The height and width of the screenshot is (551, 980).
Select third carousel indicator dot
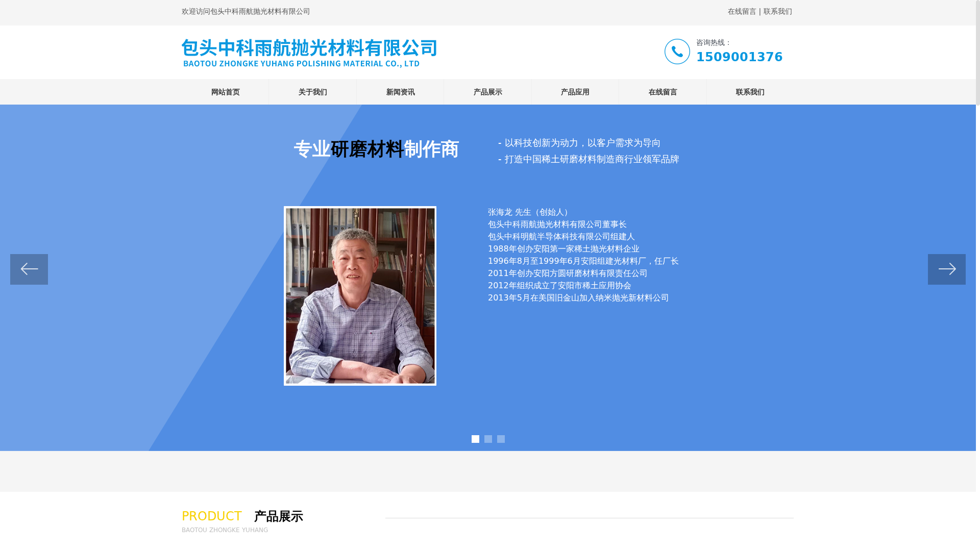(x=501, y=439)
